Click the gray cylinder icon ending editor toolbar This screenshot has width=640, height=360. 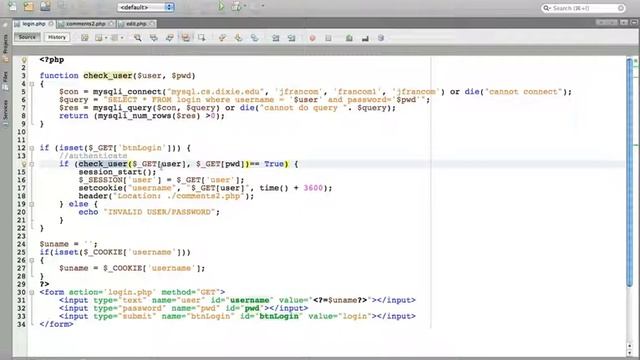click(381, 38)
